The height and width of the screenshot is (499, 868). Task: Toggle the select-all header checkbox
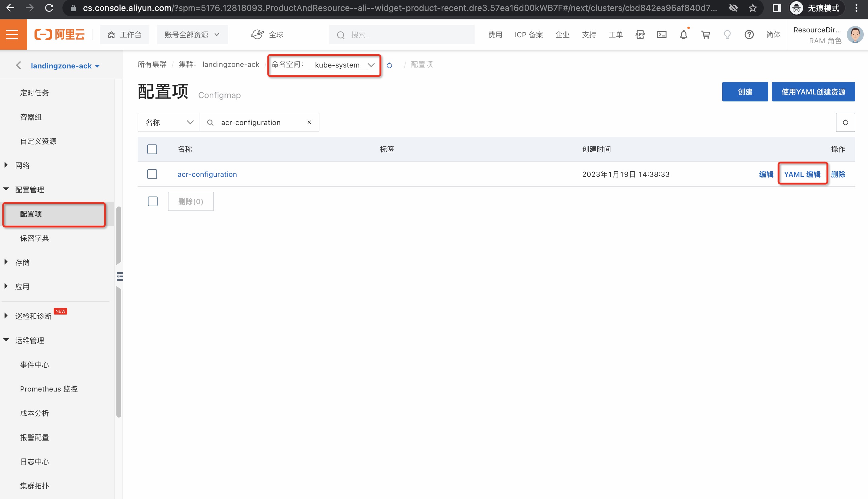pos(152,149)
